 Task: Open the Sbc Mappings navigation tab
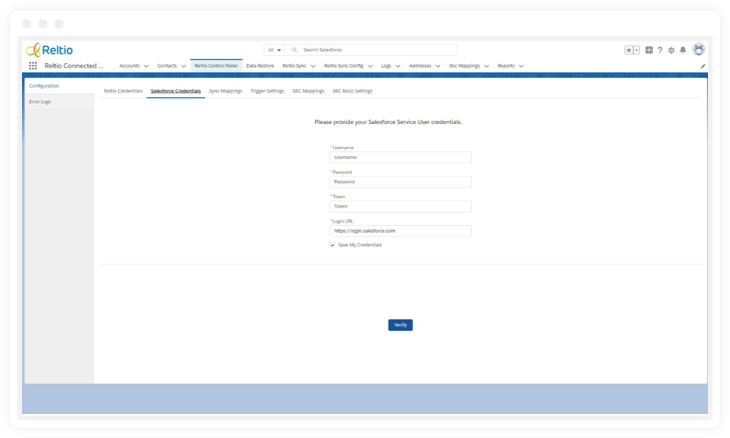coord(464,66)
